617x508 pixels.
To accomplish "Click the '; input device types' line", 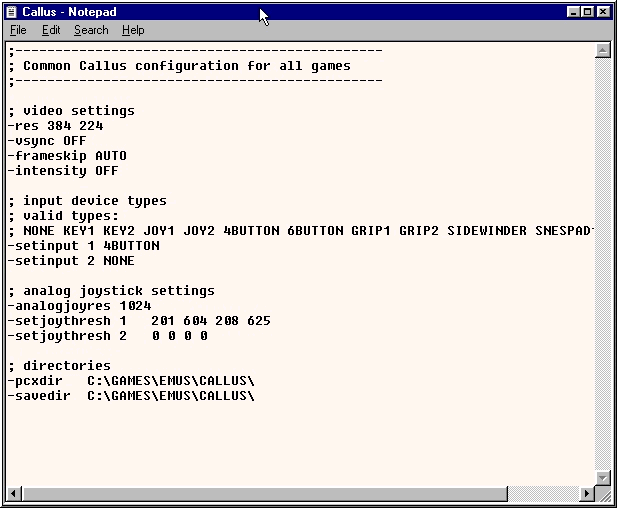I will click(x=87, y=201).
